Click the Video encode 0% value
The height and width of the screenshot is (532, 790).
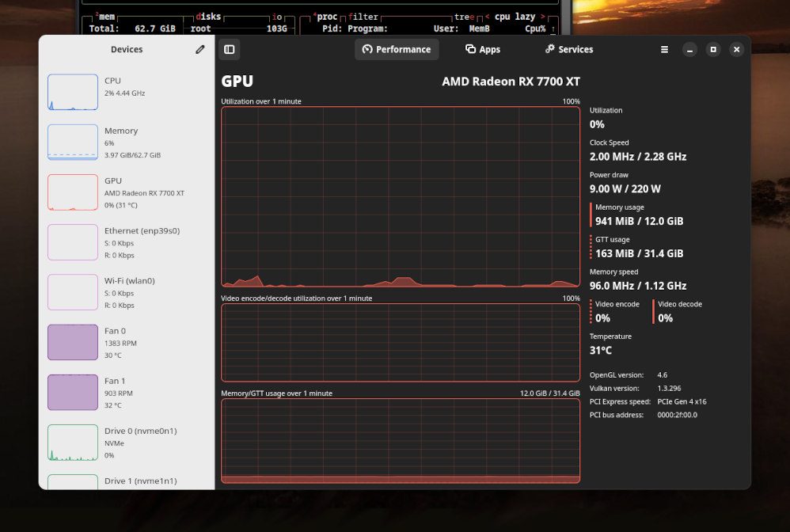click(602, 318)
